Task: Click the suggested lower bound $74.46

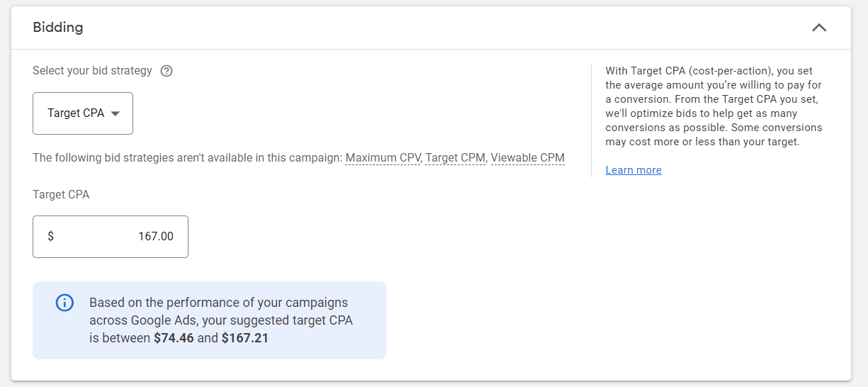Action: [x=174, y=338]
